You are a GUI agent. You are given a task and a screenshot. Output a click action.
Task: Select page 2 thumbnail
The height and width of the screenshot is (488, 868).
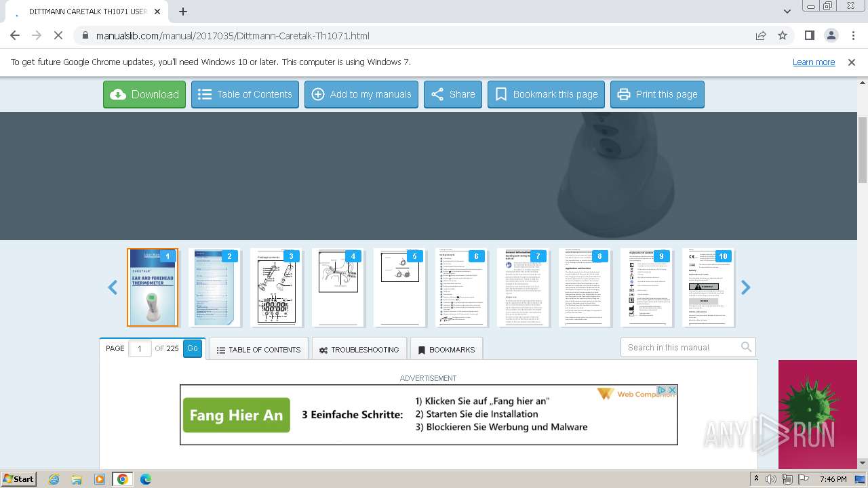214,287
